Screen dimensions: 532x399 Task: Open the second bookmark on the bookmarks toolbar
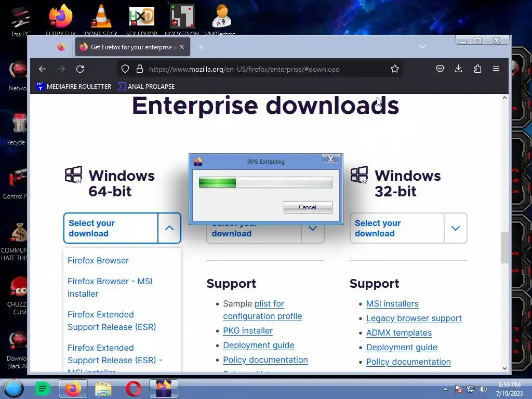[146, 87]
